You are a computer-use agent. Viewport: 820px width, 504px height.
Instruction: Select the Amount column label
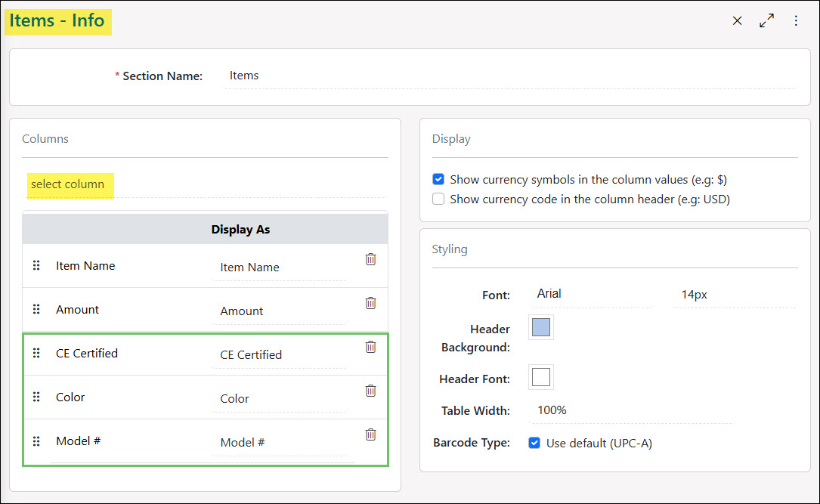77,310
